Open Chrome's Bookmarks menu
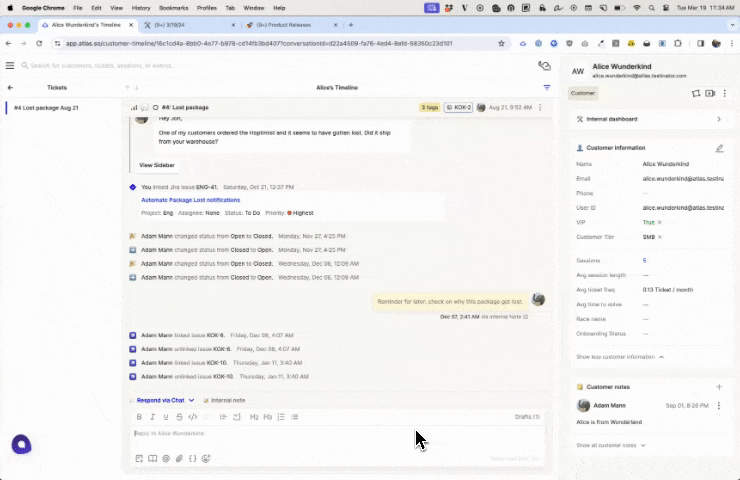 (174, 8)
